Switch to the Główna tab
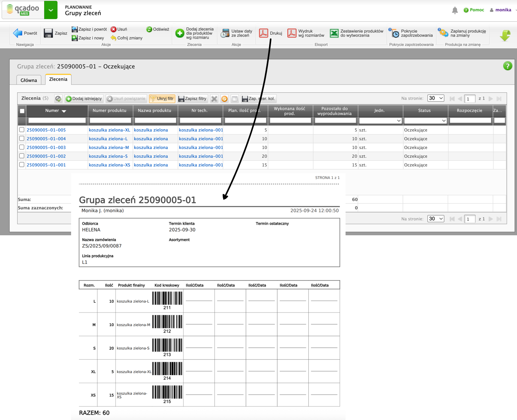 pos(29,80)
